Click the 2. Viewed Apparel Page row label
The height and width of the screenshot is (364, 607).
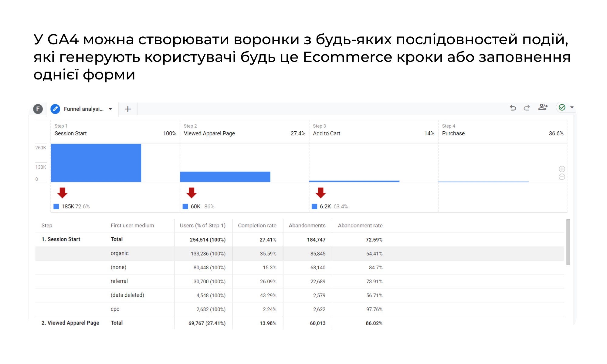70,323
